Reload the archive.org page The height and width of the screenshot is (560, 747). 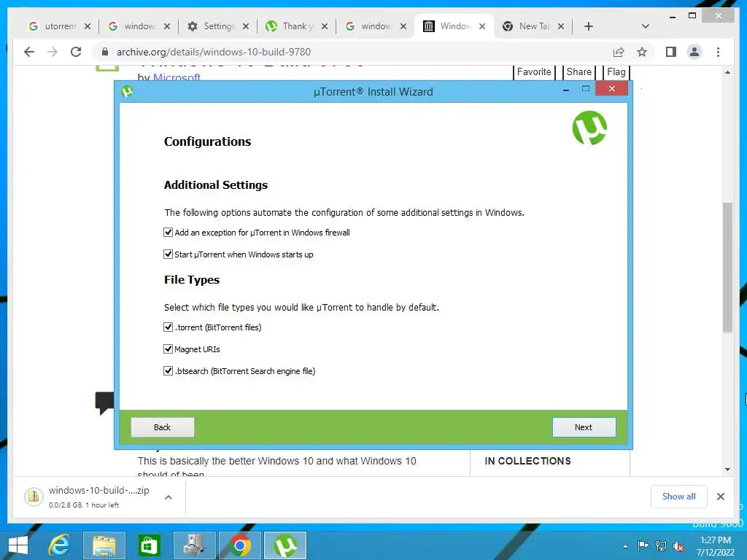76,52
